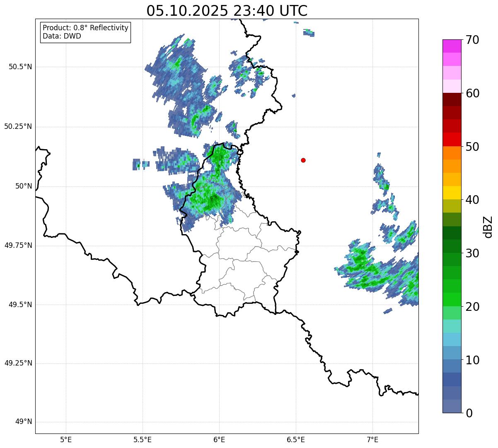Click the red station marker dot
This screenshot has width=498, height=448.
tap(303, 160)
